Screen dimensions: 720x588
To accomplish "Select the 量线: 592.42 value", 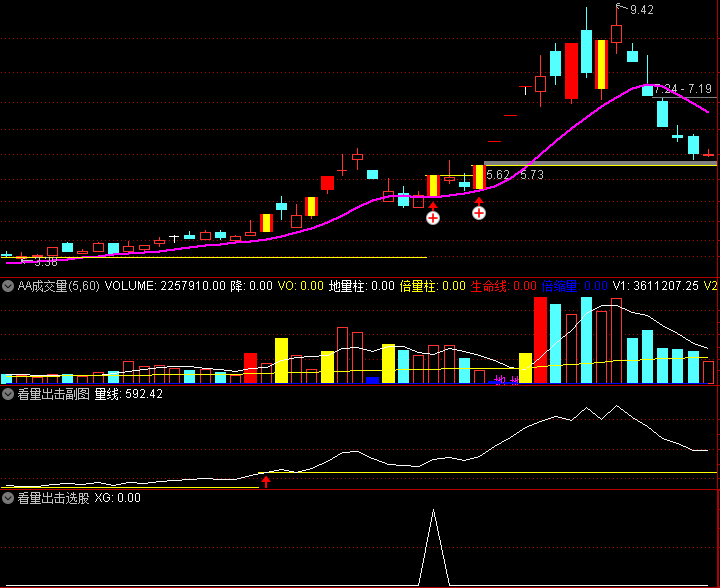I will click(129, 394).
